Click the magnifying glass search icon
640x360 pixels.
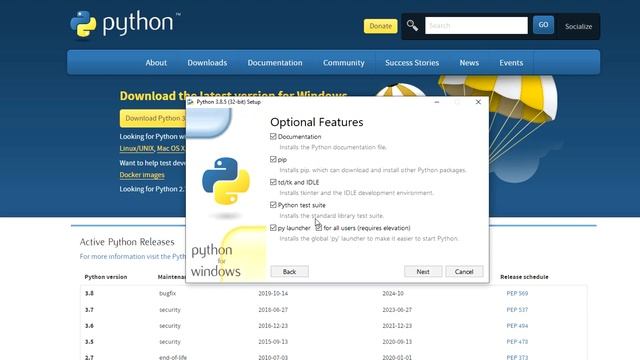pyautogui.click(x=412, y=26)
